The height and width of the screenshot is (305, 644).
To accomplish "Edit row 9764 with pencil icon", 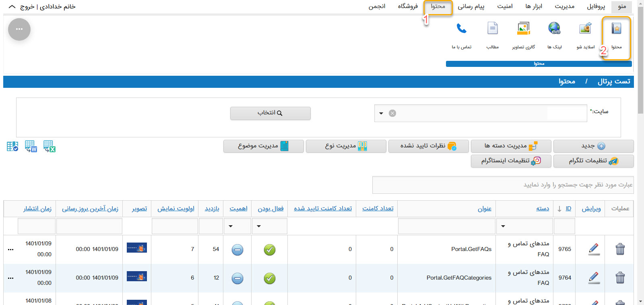I will point(594,278).
